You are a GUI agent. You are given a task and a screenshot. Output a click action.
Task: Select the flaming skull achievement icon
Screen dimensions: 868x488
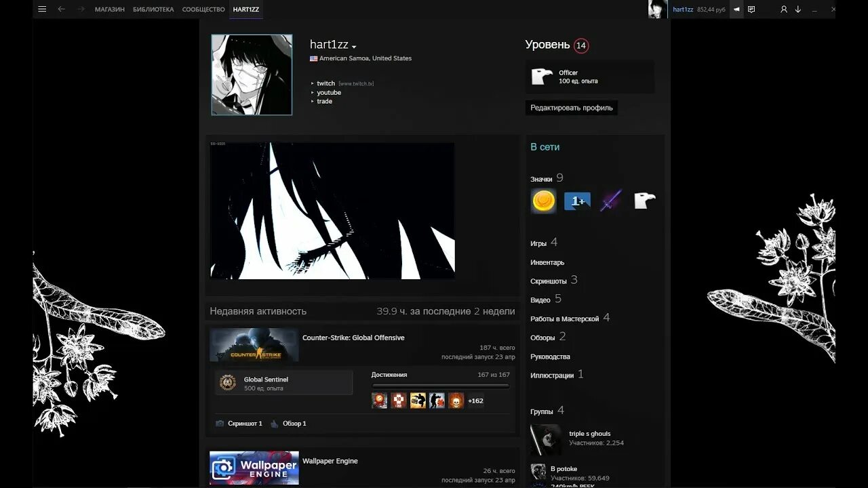[x=456, y=401]
